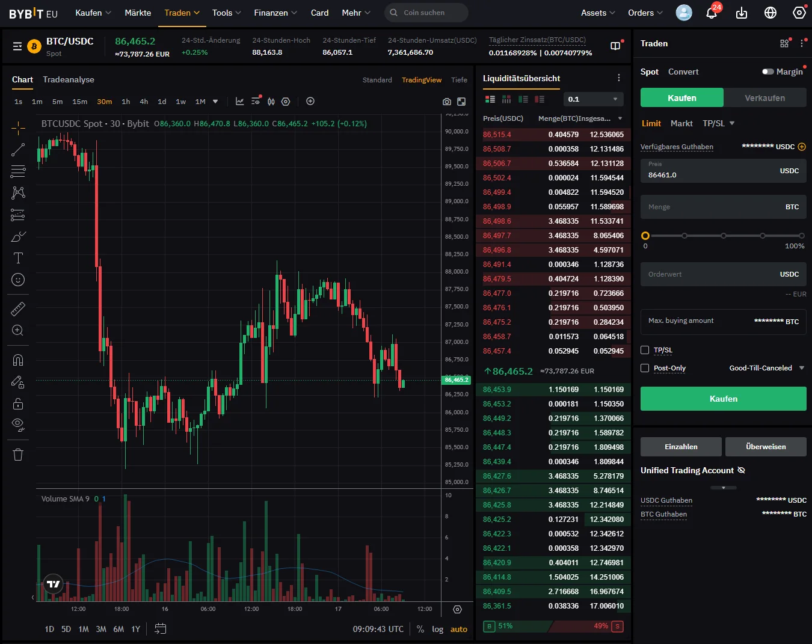
Task: Expand the Kaufen navigation menu
Action: [x=93, y=13]
